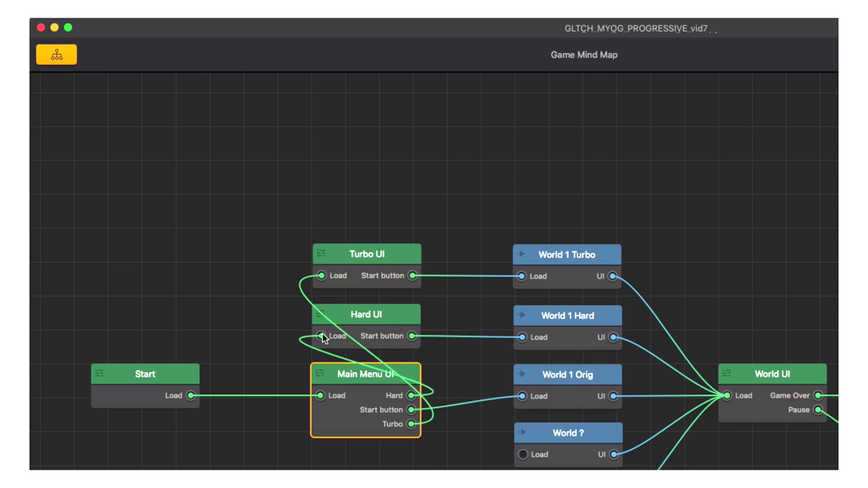Click the play icon on World 1 Orig node
Viewport: 868px width, 488px height.
pyautogui.click(x=522, y=374)
